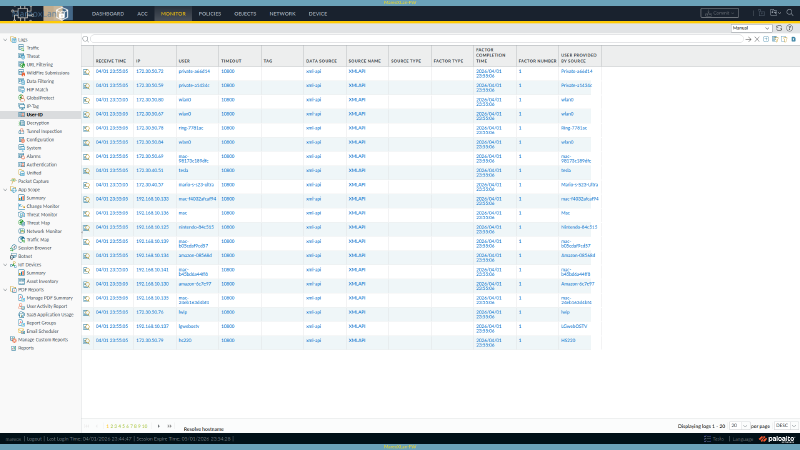The height and width of the screenshot is (450, 800).
Task: Open URL Filtering logs
Action: pyautogui.click(x=39, y=65)
